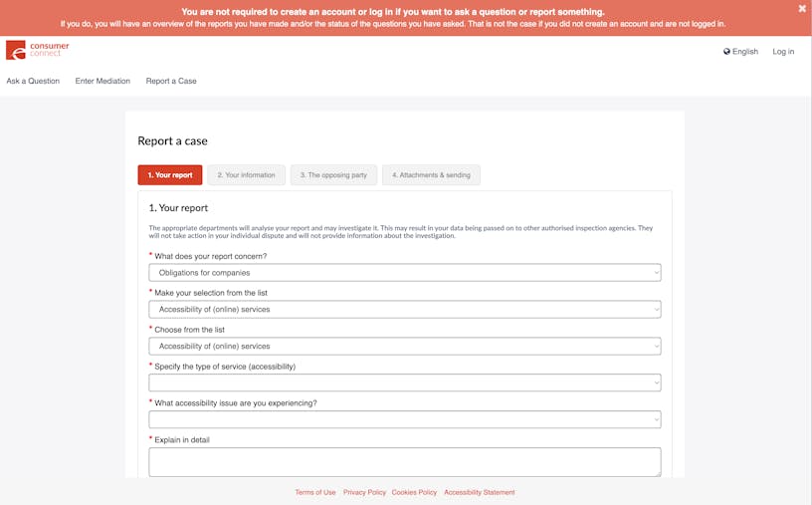The width and height of the screenshot is (812, 505).
Task: Click the 'What does your report concern?' label
Action: [x=211, y=256]
